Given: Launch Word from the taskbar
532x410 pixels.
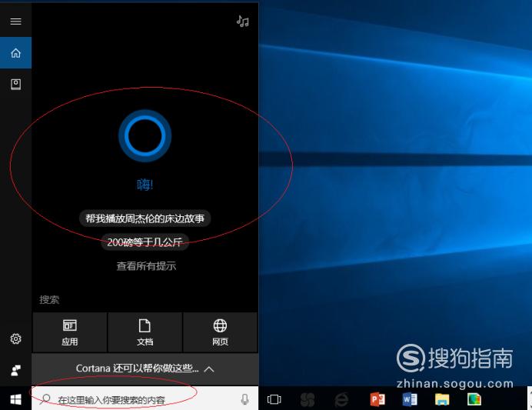Looking at the screenshot, I should point(410,399).
